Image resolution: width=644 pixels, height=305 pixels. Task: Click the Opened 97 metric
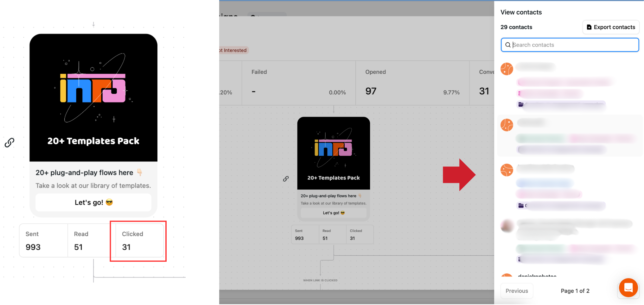412,83
